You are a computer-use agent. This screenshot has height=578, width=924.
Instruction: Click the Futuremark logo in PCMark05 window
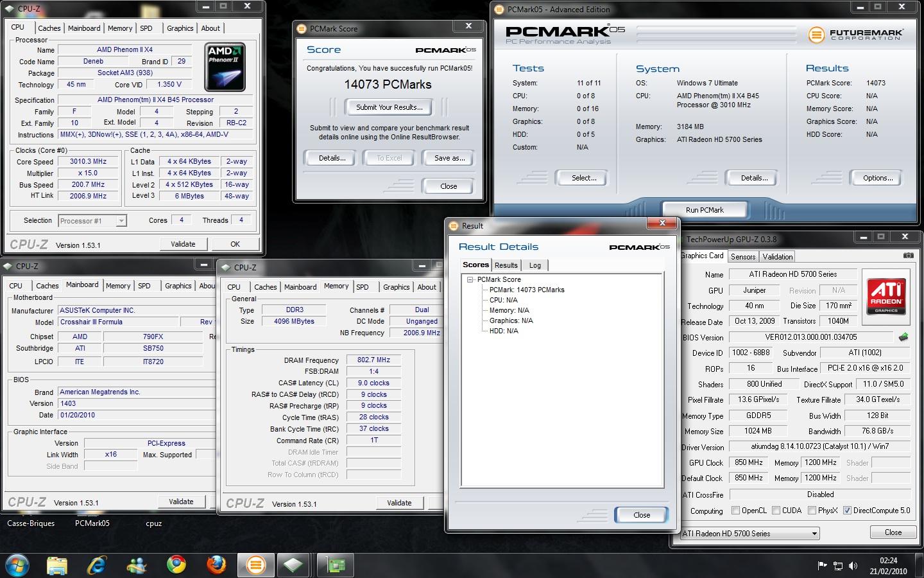click(856, 34)
